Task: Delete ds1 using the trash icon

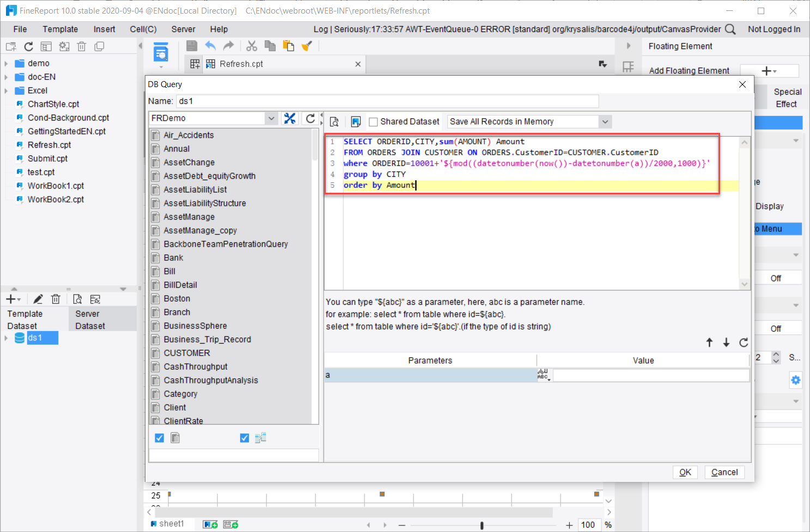Action: click(x=56, y=298)
